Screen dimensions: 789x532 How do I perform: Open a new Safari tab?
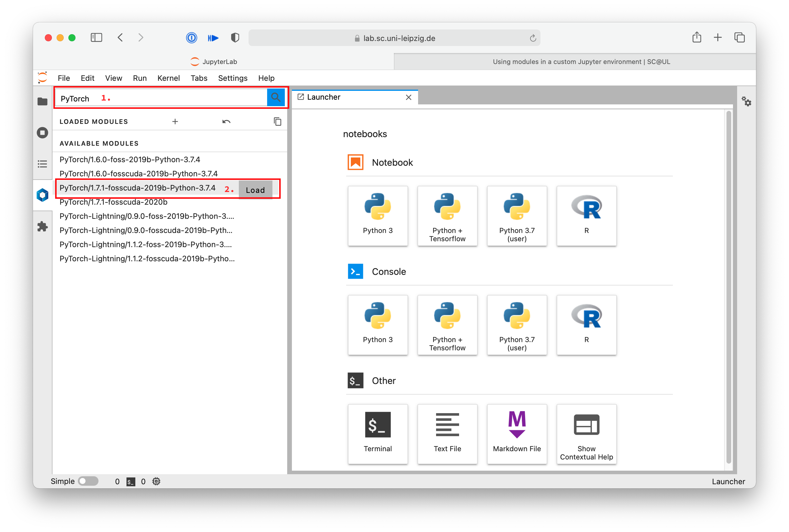tap(717, 37)
